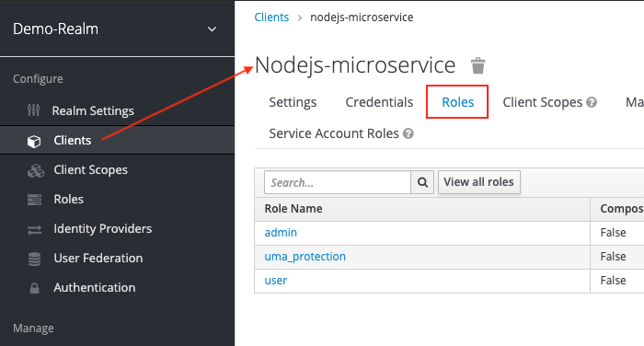Viewport: 644px width, 346px height.
Task: Click nodejs-microservice breadcrumb text
Action: tap(362, 17)
